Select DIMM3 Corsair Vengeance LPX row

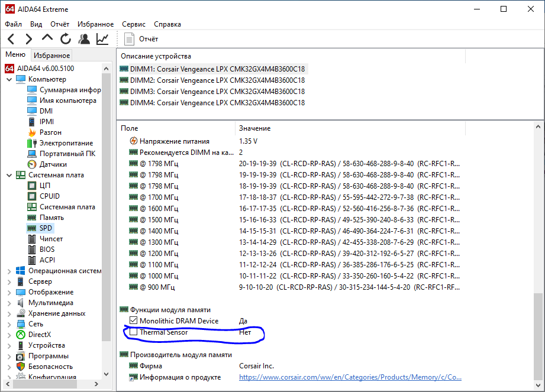pyautogui.click(x=212, y=91)
